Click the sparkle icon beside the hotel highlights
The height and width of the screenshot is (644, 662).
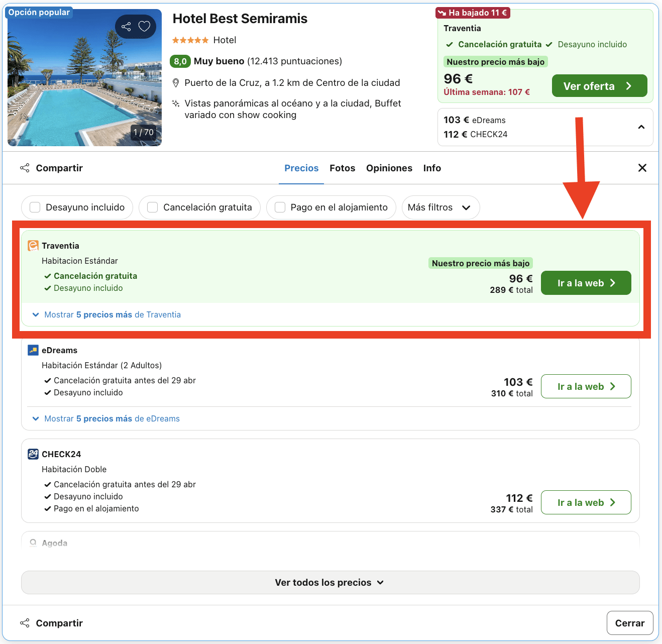pyautogui.click(x=175, y=103)
